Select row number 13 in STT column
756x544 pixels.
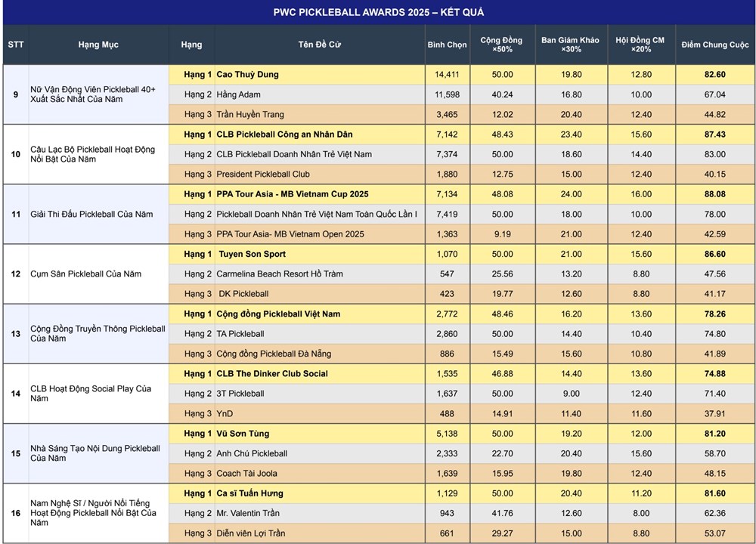coord(16,334)
